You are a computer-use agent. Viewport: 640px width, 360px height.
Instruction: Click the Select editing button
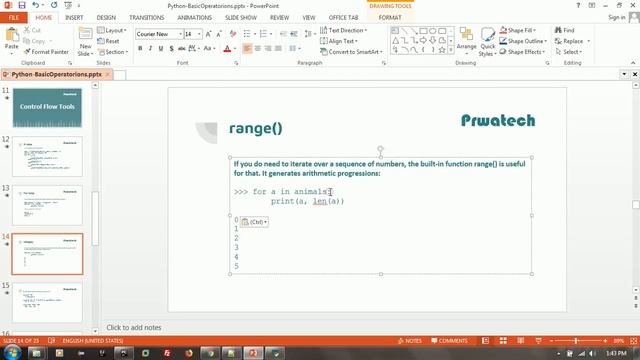(x=569, y=52)
